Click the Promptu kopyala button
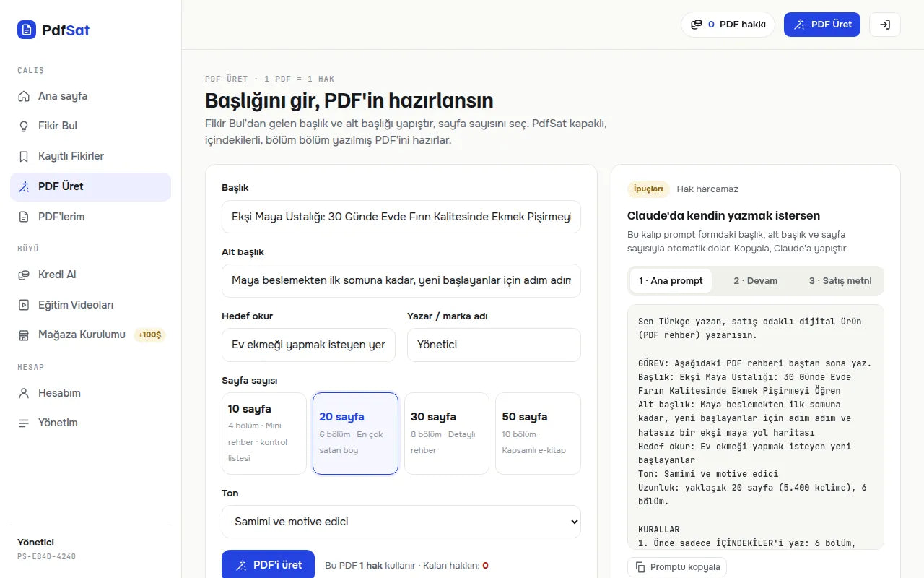This screenshot has width=924, height=578. tap(677, 567)
